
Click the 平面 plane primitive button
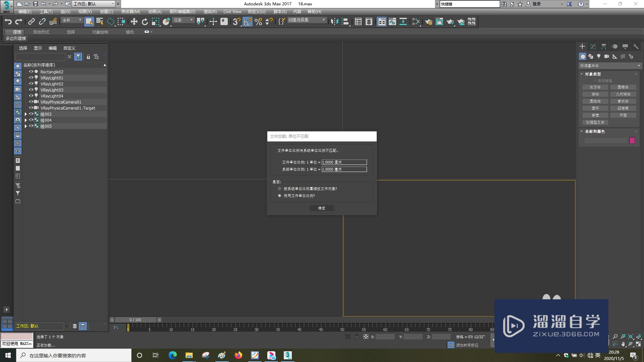pyautogui.click(x=623, y=115)
